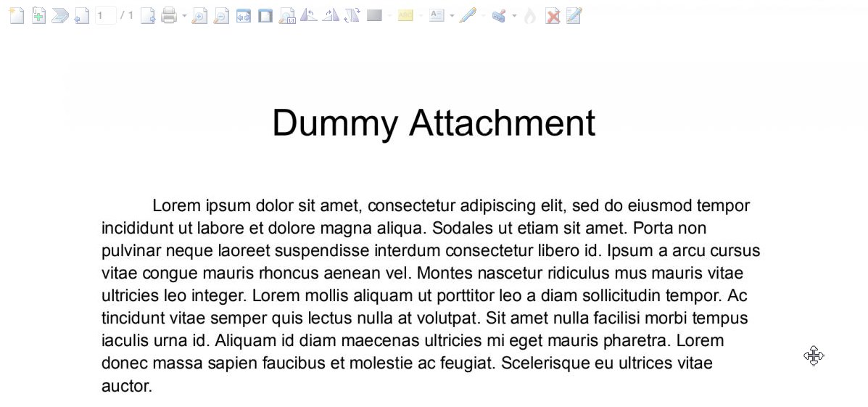Rotate the page clockwise

coord(331,15)
